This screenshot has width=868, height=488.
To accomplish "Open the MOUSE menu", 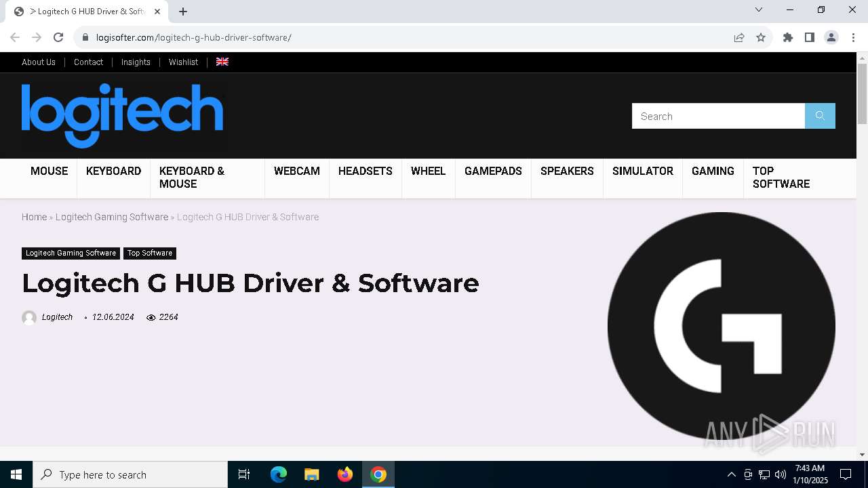I will tap(50, 171).
